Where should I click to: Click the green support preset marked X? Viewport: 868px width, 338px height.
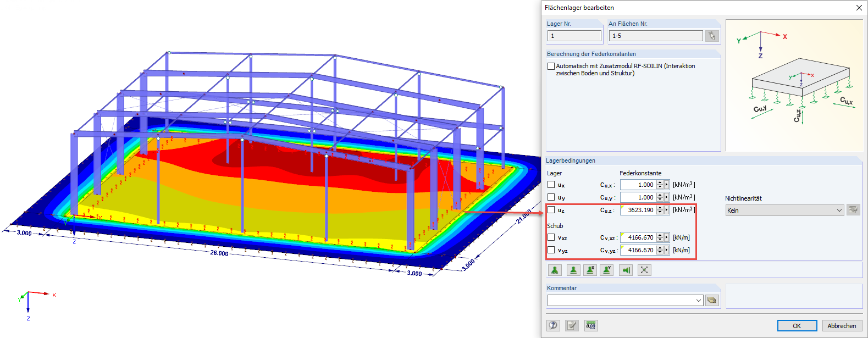590,270
